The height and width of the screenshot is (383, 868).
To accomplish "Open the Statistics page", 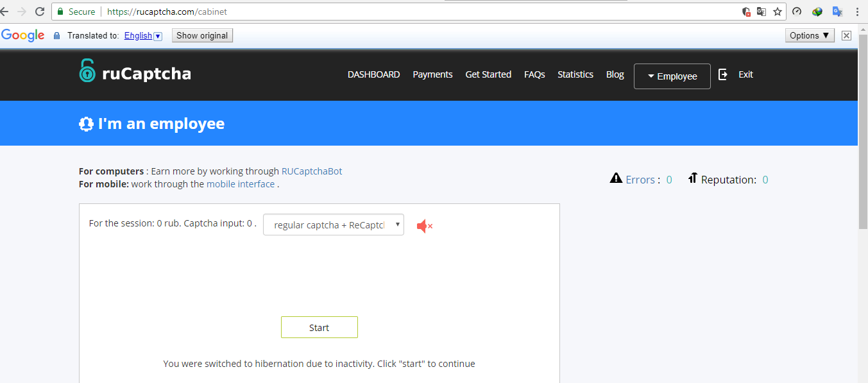I will [575, 74].
